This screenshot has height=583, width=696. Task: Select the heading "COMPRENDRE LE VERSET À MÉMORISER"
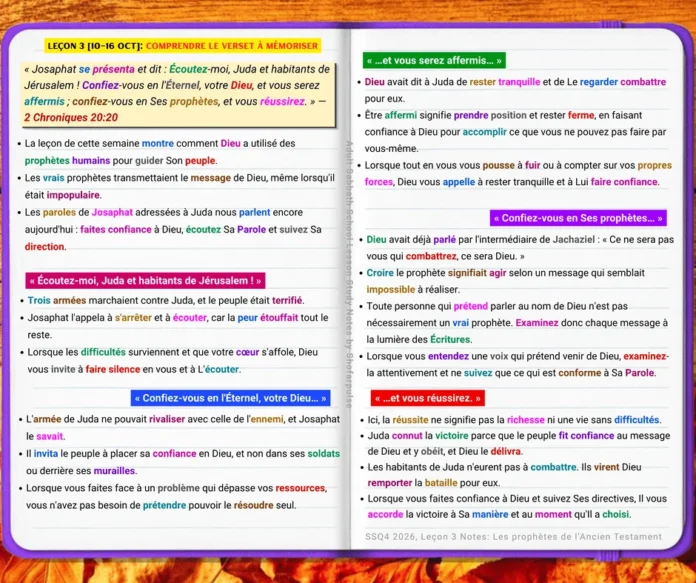[232, 46]
